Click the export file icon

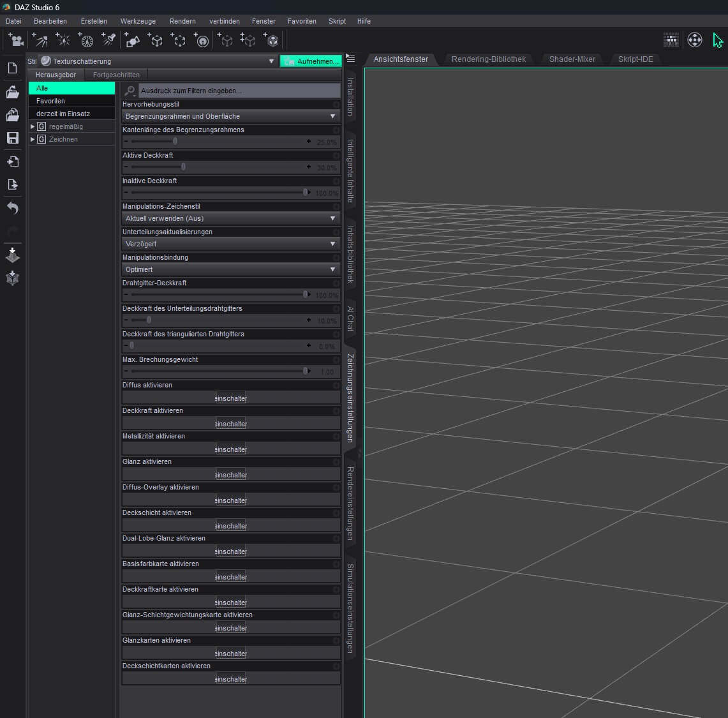tap(13, 184)
